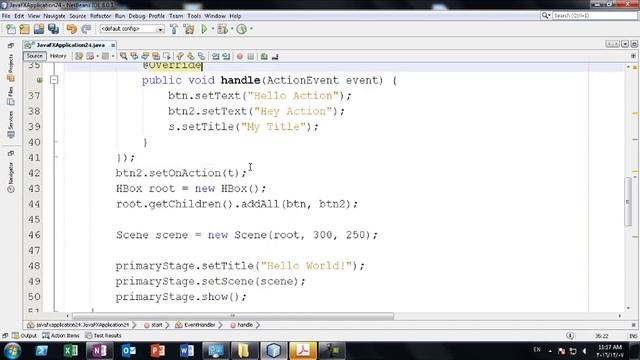This screenshot has height=360, width=640.
Task: Switch to History view button
Action: [58, 56]
